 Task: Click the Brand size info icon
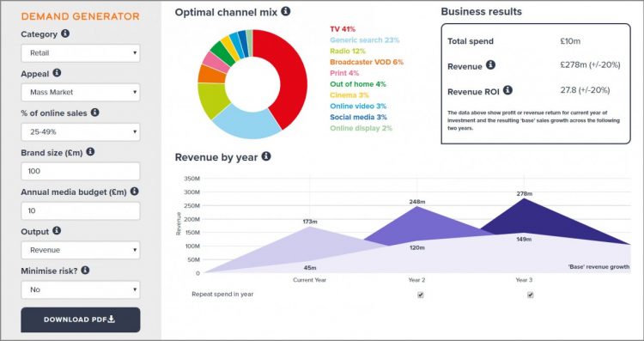tap(90, 151)
